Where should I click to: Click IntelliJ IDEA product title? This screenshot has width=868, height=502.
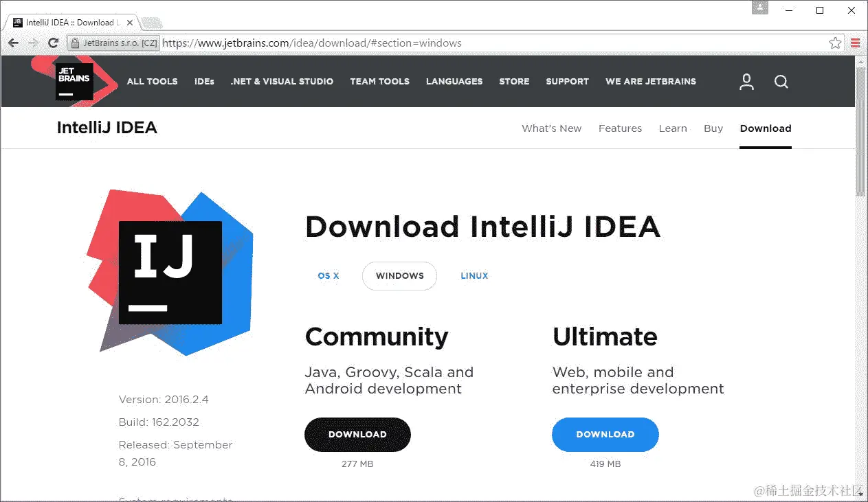[107, 128]
